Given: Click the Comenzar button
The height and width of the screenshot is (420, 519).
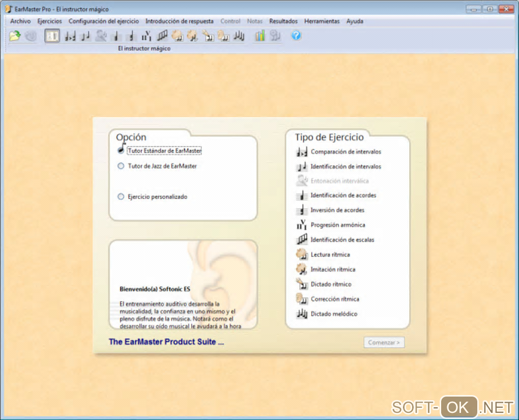Looking at the screenshot, I should [x=384, y=343].
